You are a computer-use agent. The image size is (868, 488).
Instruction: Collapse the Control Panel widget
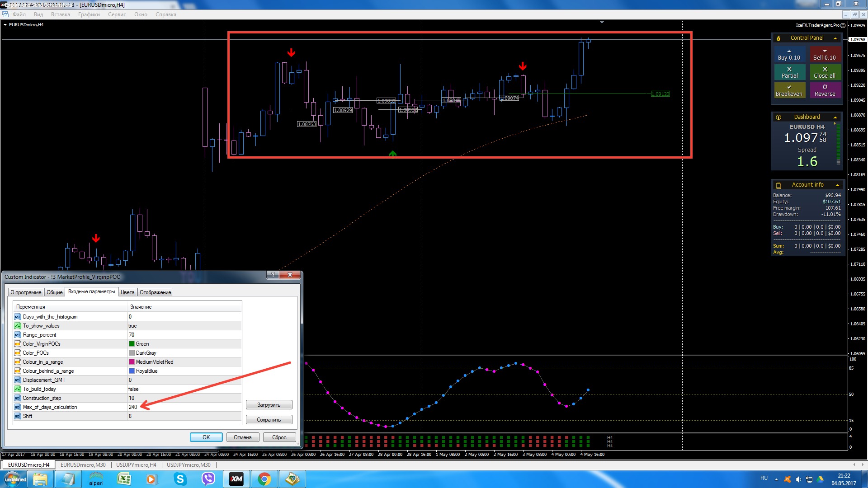tap(835, 38)
